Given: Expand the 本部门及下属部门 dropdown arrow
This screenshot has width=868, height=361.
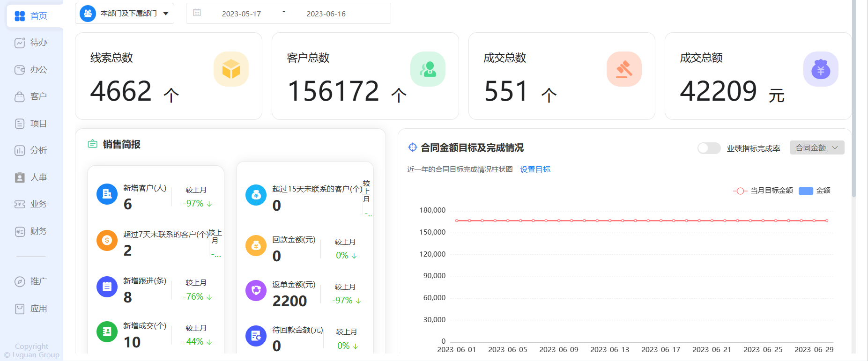Looking at the screenshot, I should pos(166,14).
